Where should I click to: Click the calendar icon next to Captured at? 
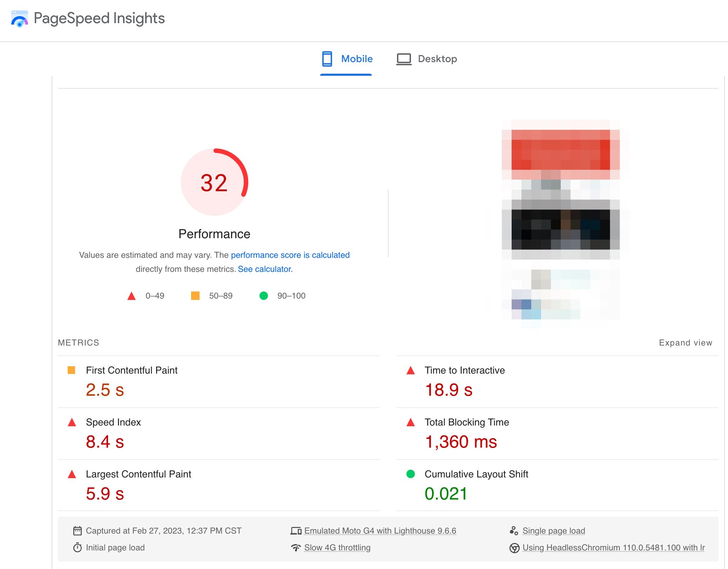tap(77, 531)
